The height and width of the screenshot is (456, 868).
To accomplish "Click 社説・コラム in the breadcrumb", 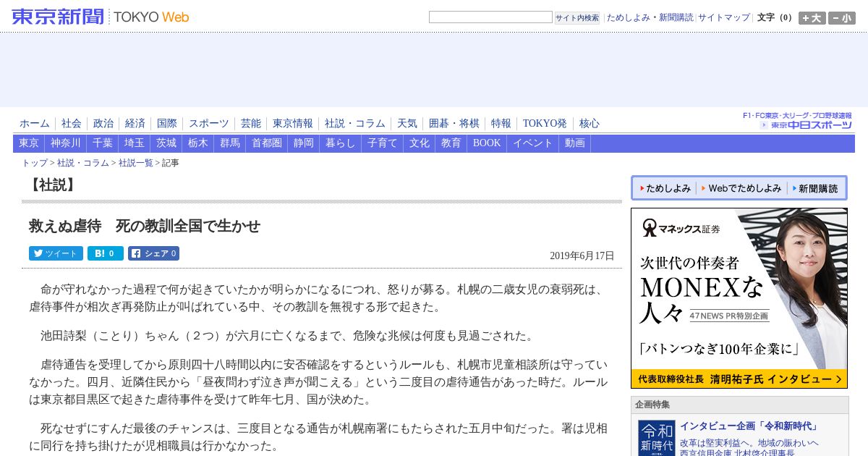I will (x=83, y=163).
